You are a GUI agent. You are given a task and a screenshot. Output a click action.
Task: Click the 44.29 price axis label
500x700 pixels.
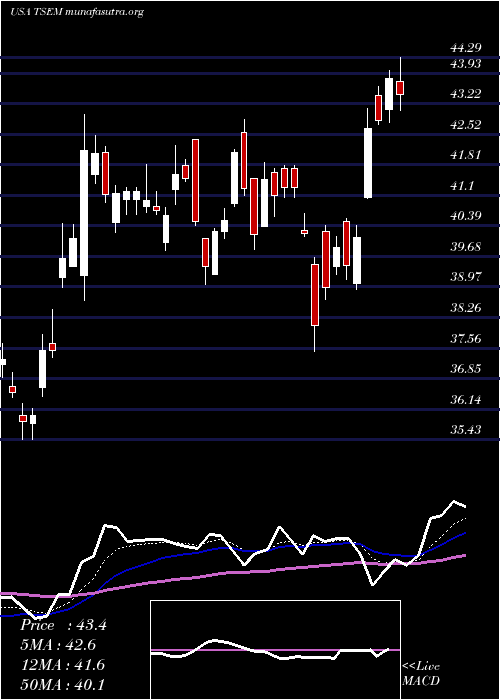coord(465,48)
